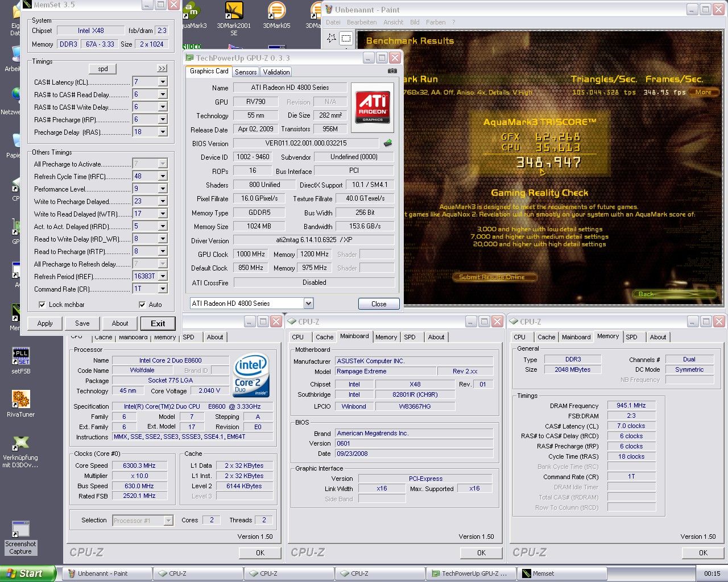This screenshot has width=728, height=582.
Task: Switch to the SPD tab in CPU-Z Memory window
Action: (631, 337)
